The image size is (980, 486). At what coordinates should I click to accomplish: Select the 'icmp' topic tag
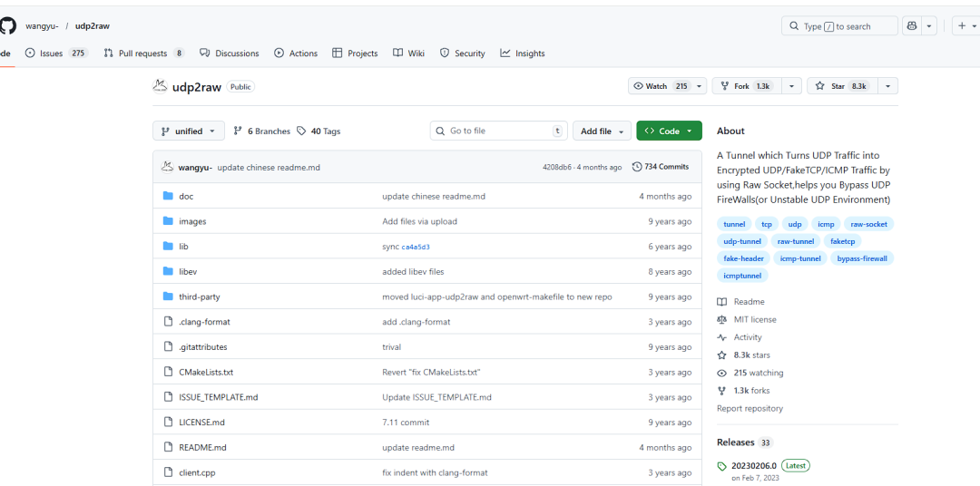pyautogui.click(x=827, y=224)
